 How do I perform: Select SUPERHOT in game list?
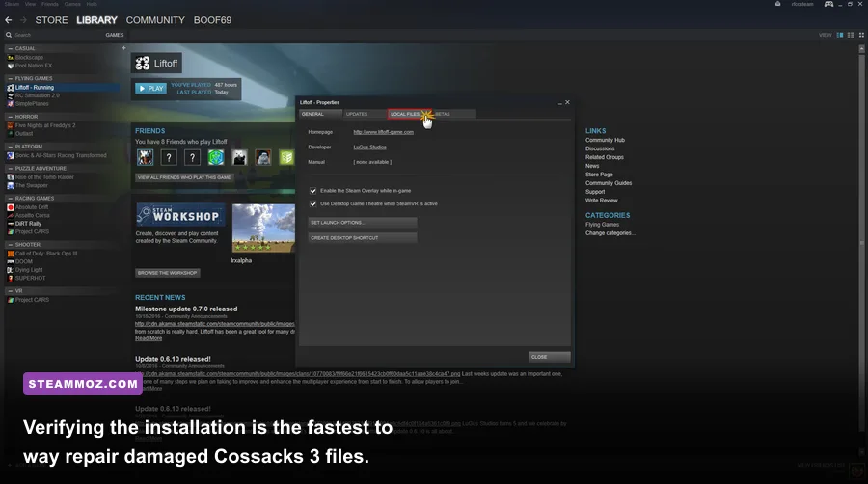[x=31, y=279]
